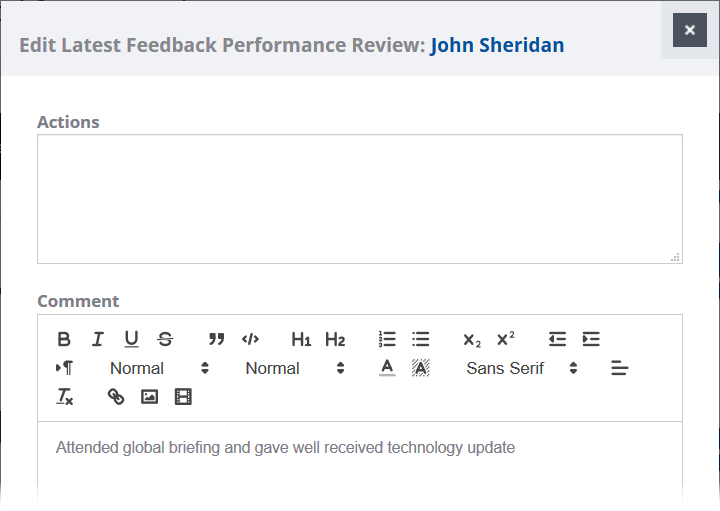The height and width of the screenshot is (511, 720).
Task: Apply Heading 2 style
Action: point(335,339)
